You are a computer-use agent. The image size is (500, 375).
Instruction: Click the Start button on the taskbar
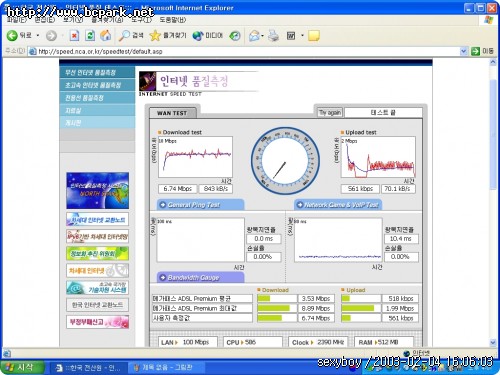23,367
